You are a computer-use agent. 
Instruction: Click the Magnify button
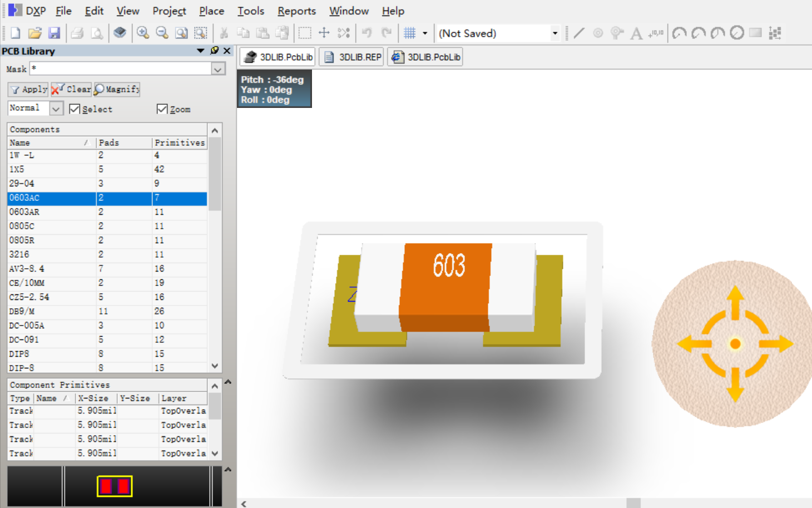tap(117, 89)
